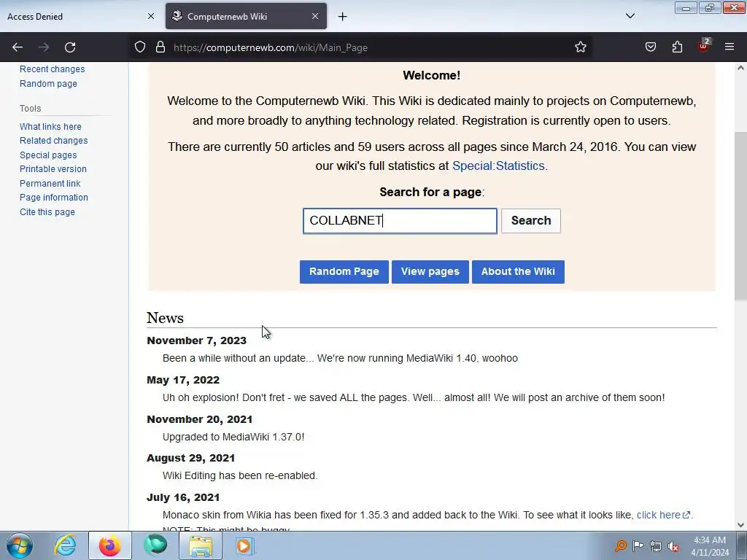
Task: Open Recent changes in sidebar
Action: (x=52, y=69)
